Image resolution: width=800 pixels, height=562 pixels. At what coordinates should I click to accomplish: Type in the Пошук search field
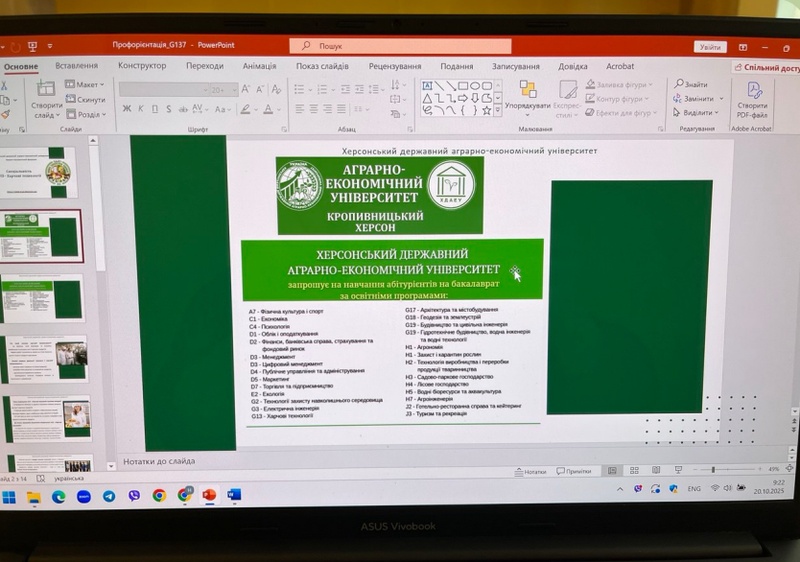point(400,46)
